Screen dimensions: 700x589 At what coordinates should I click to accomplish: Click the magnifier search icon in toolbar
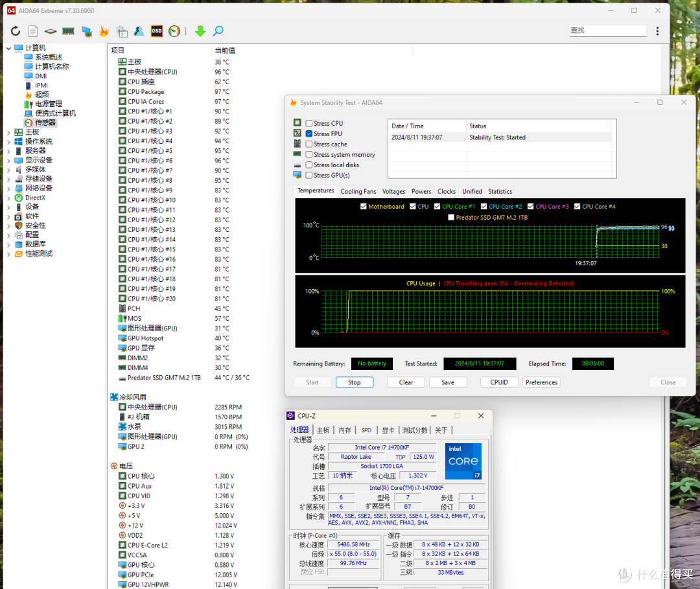pos(218,31)
